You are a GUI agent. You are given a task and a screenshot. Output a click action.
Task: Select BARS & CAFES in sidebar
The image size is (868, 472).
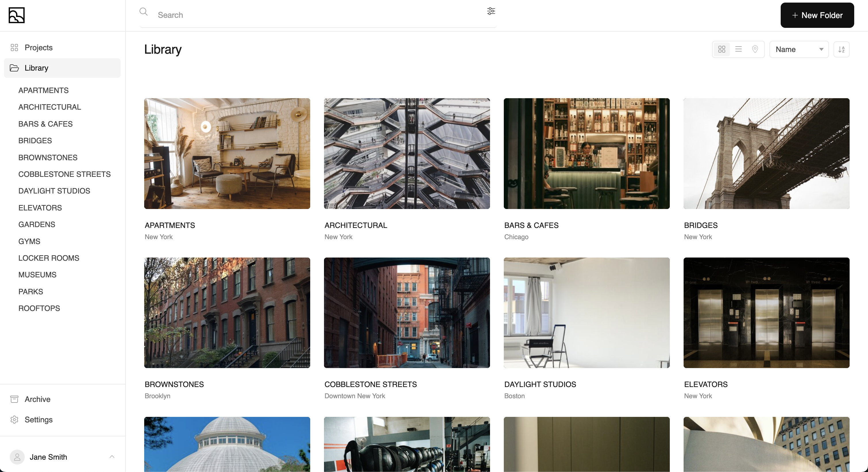45,124
